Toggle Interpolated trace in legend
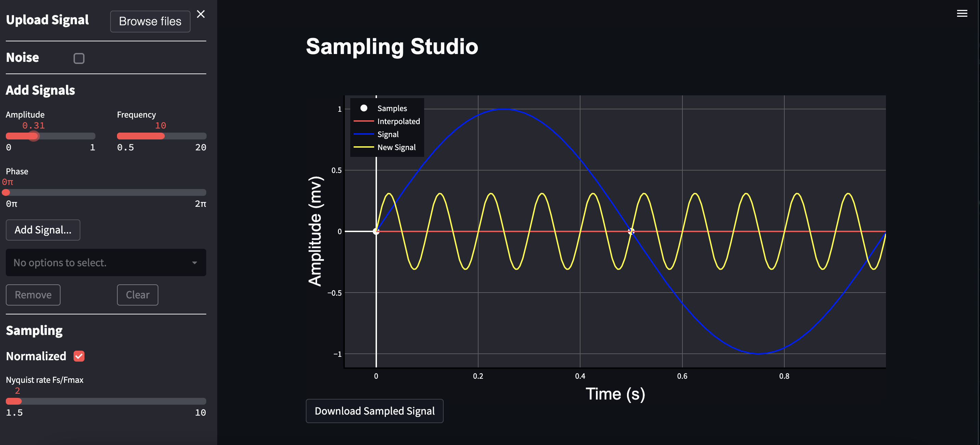The width and height of the screenshot is (980, 445). coord(398,121)
